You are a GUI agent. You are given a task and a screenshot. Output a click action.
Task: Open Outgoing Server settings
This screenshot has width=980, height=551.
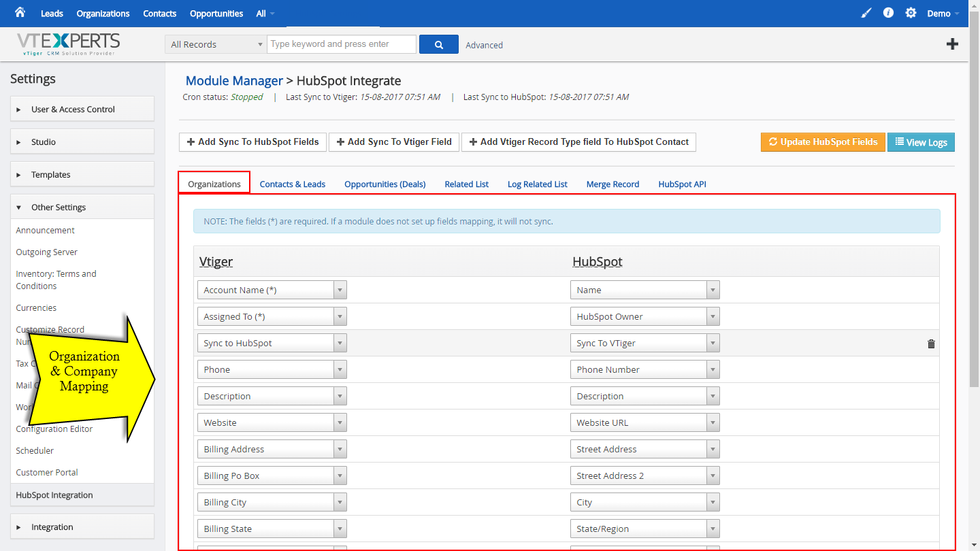[x=47, y=252]
